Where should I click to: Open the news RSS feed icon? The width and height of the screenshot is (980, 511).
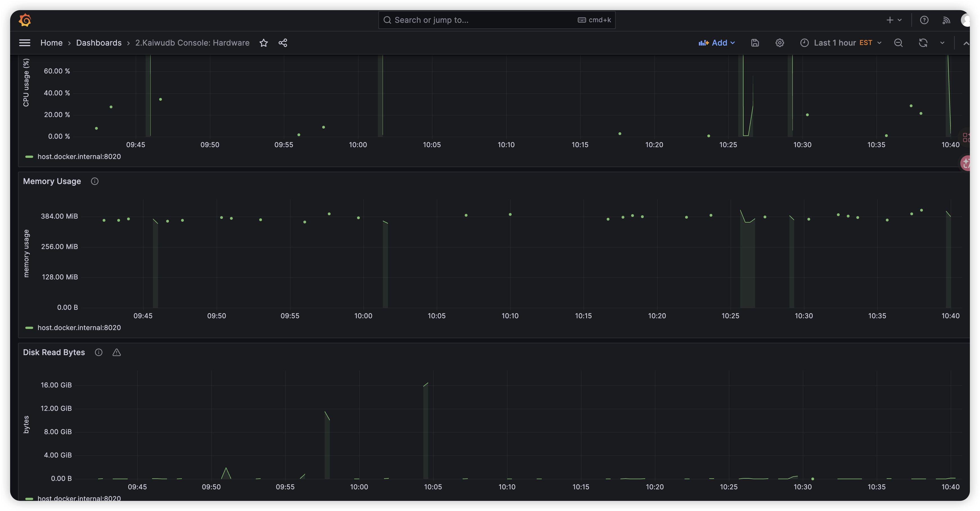click(x=946, y=20)
